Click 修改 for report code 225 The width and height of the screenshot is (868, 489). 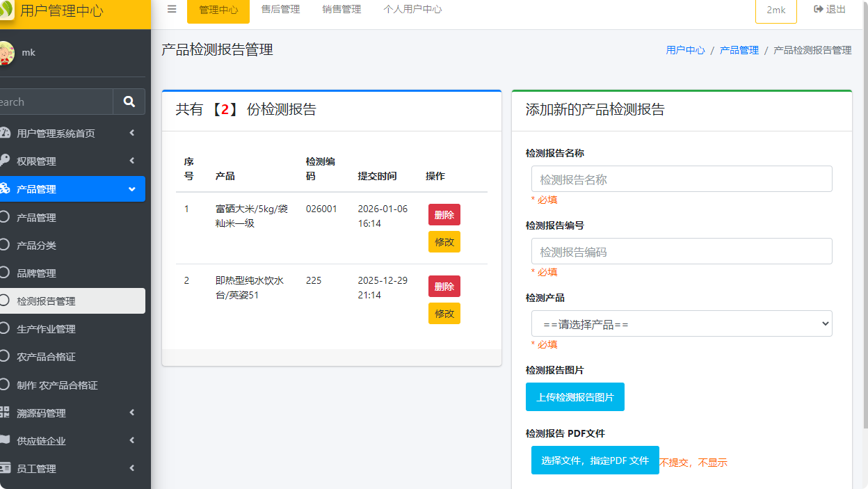click(444, 314)
